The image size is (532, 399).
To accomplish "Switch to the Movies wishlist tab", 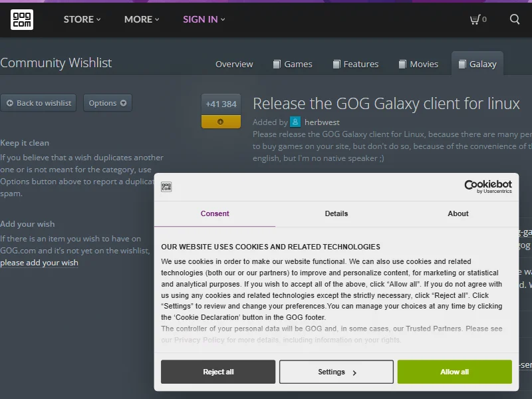I will [x=418, y=65].
